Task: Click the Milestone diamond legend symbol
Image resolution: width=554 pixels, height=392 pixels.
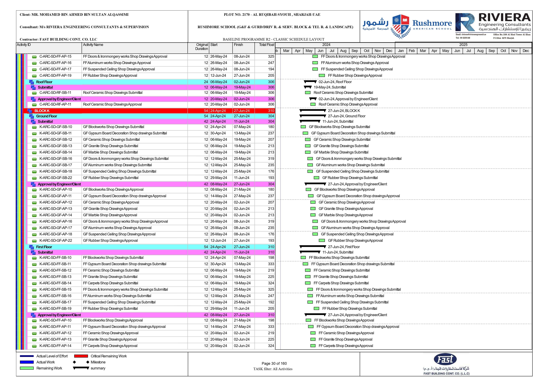Action: (x=81, y=362)
